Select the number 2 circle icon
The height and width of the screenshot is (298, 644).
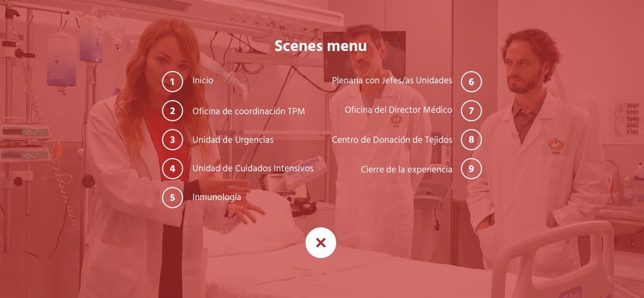click(173, 111)
